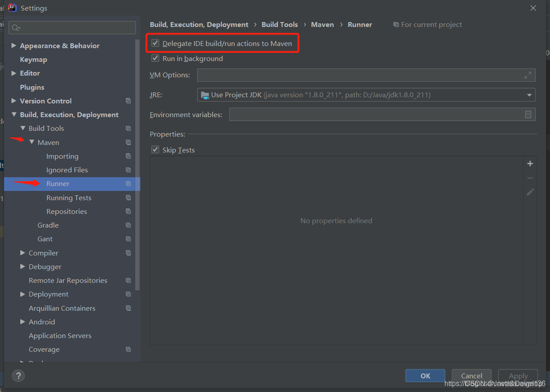Expand the Compiler tree node

click(x=23, y=253)
